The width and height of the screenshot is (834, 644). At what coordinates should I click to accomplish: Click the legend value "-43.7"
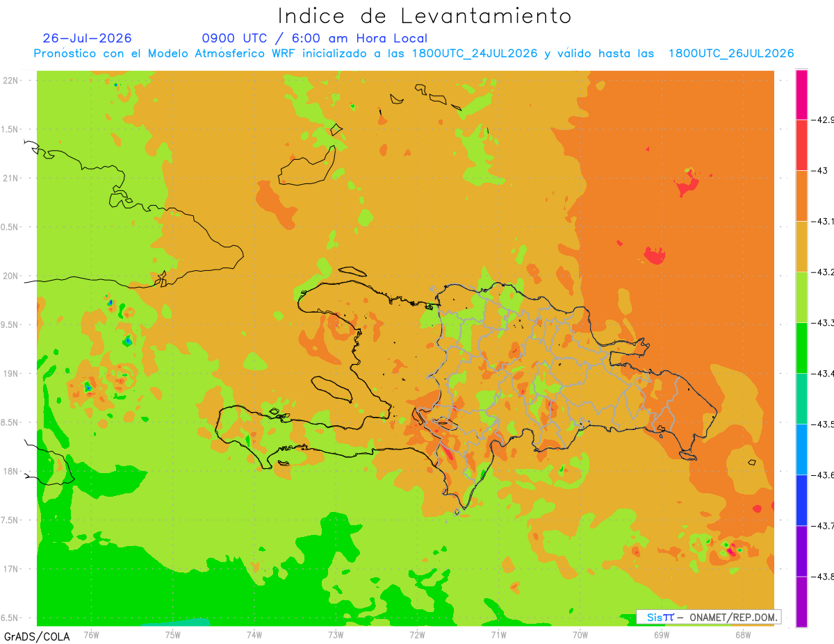824,526
